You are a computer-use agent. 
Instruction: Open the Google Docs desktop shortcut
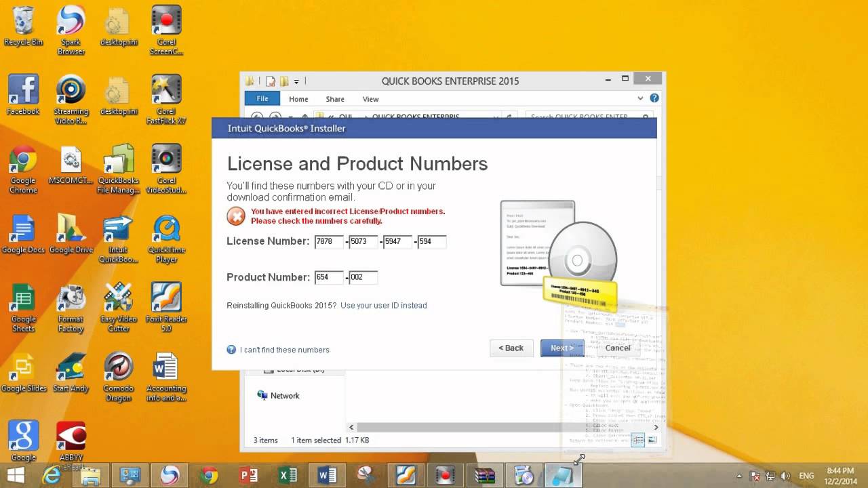(23, 234)
